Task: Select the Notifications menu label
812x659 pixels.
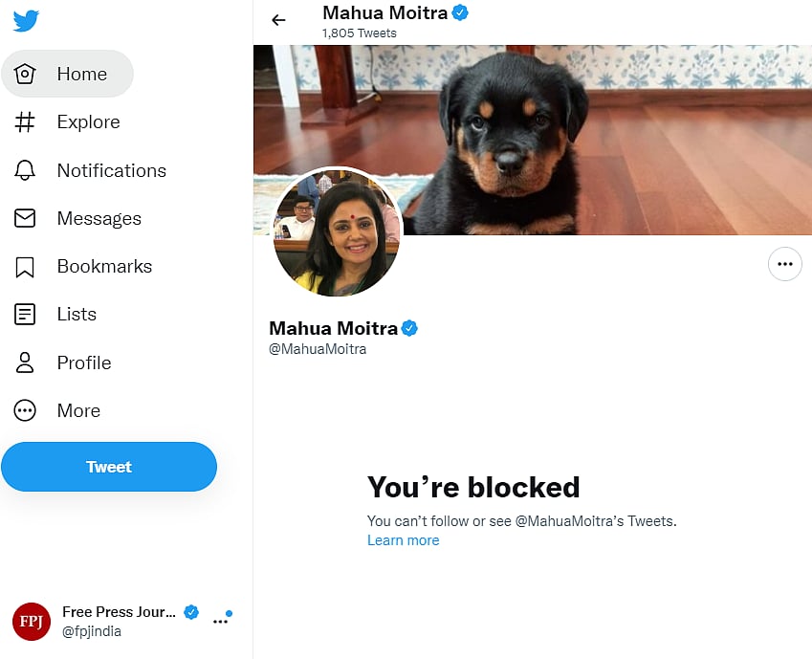Action: click(x=111, y=170)
